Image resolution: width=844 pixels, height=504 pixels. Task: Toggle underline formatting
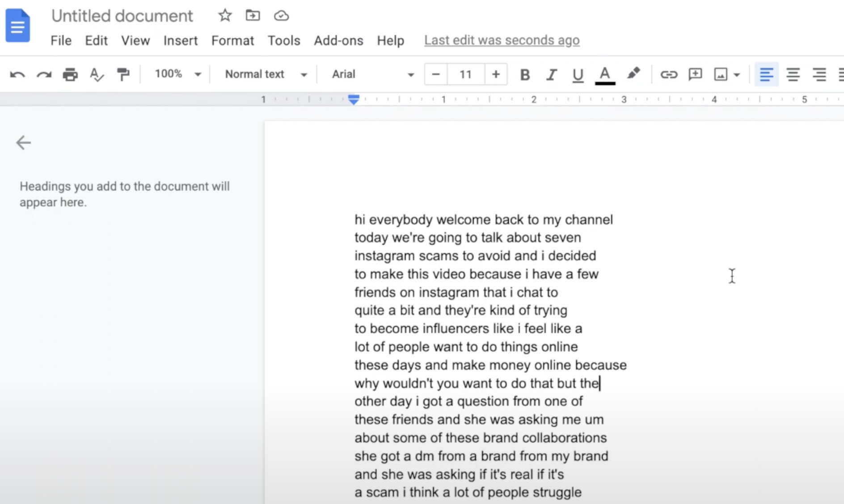(x=578, y=75)
